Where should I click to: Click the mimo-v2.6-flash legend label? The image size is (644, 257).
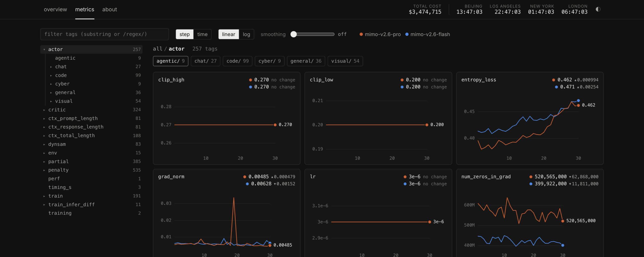[x=430, y=34]
